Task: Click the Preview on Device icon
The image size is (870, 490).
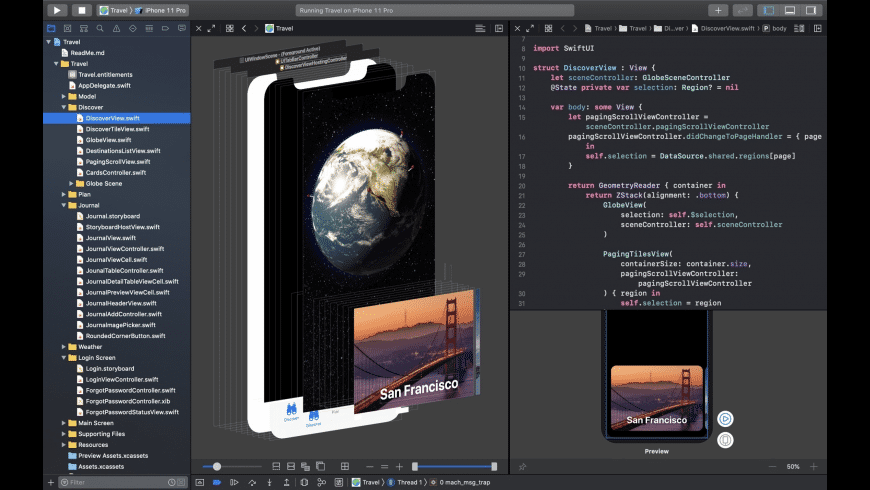Action: tap(725, 439)
